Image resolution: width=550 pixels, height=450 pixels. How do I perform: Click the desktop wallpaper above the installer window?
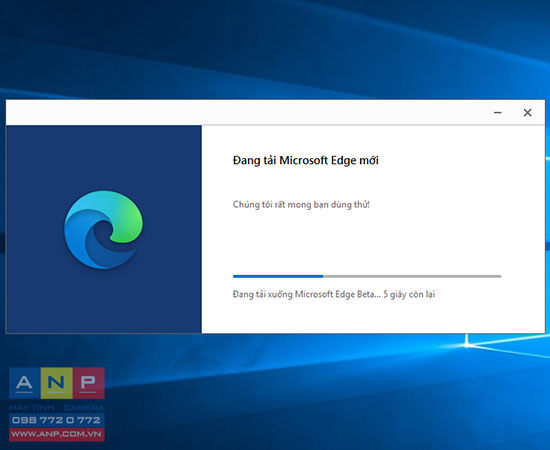275,49
